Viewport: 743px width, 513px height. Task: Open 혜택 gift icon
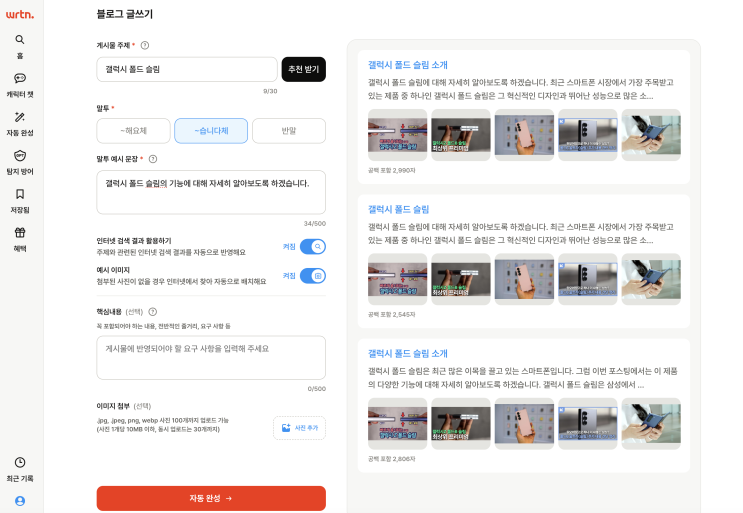point(19,232)
